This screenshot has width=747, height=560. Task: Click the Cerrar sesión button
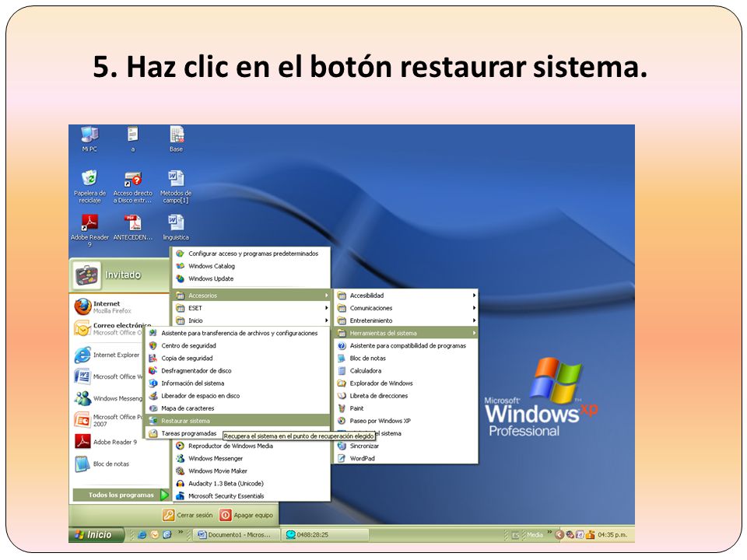pyautogui.click(x=188, y=515)
